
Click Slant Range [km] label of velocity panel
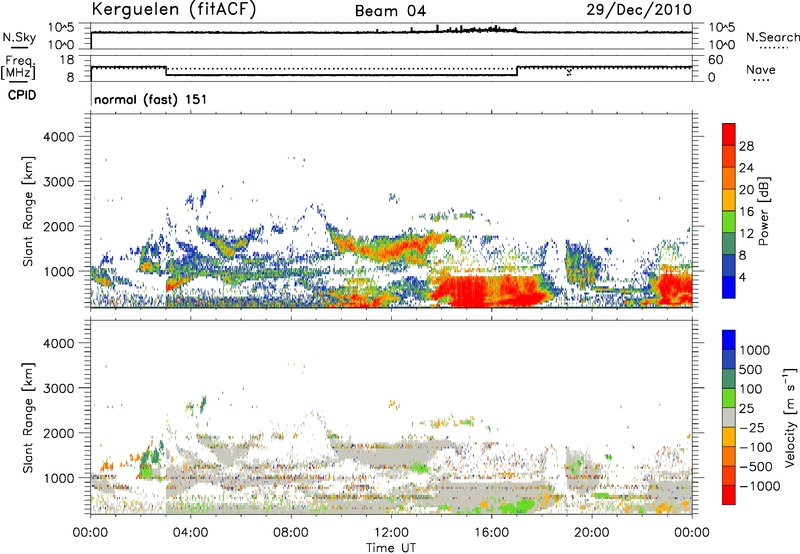click(x=28, y=417)
